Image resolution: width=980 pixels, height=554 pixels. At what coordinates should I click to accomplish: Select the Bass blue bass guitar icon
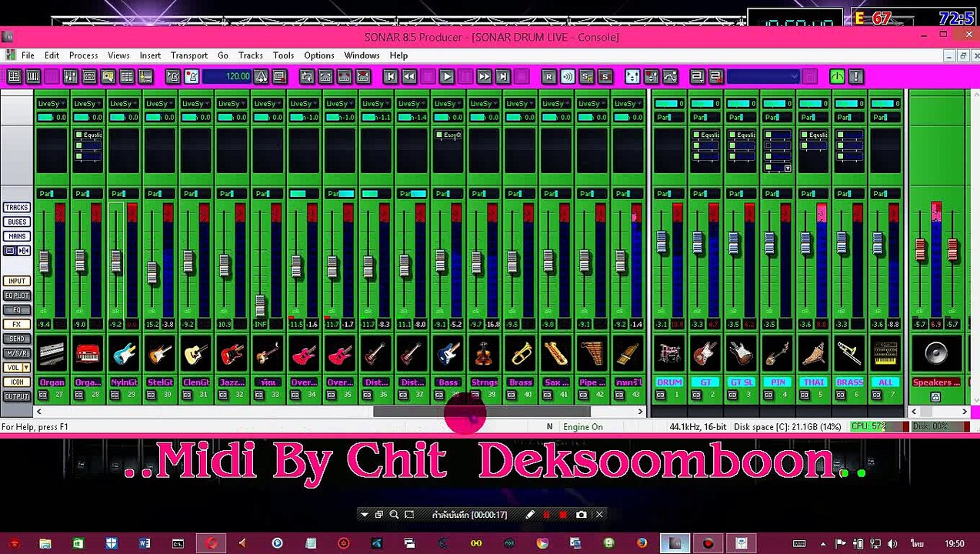pos(448,354)
